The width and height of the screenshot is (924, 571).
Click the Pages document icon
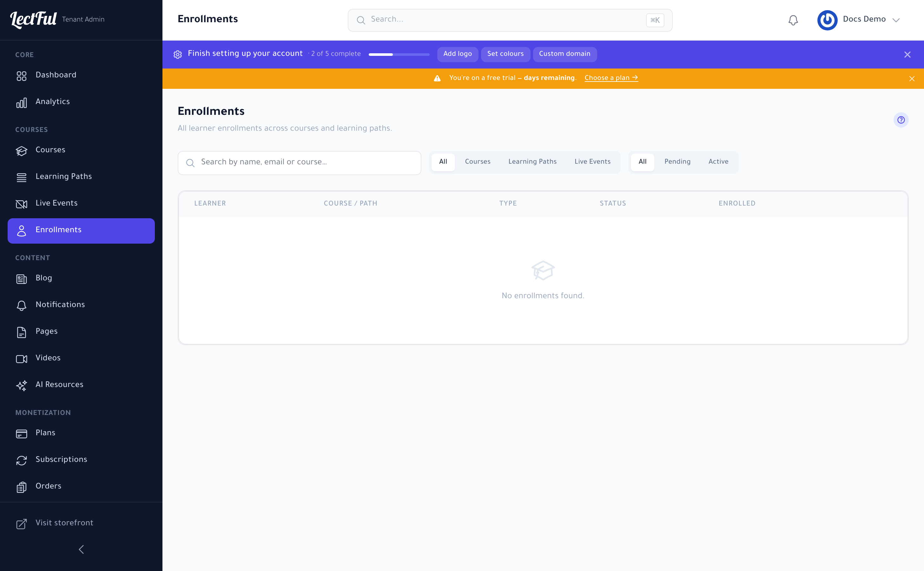[22, 332]
